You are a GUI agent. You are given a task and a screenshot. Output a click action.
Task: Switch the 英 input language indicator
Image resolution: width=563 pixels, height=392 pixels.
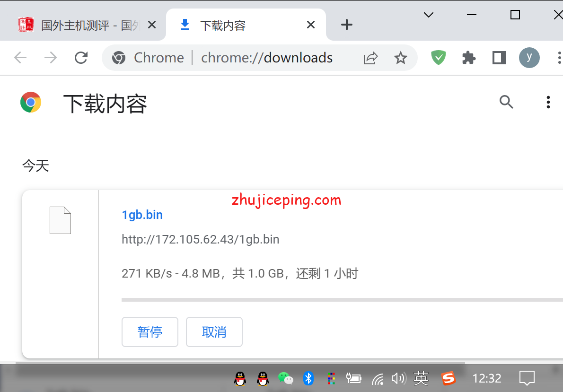pos(421,378)
